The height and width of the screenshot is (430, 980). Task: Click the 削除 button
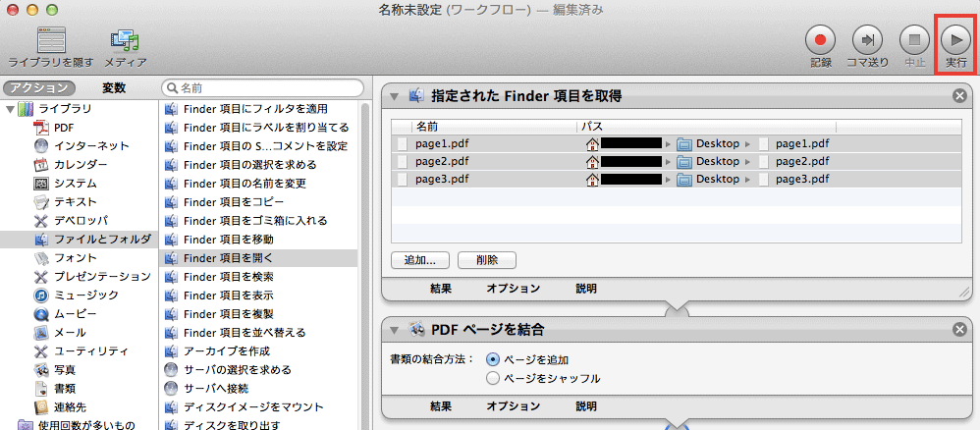click(x=487, y=260)
